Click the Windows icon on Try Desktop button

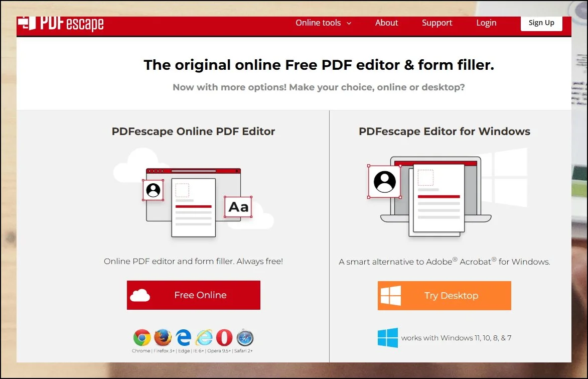pos(391,296)
